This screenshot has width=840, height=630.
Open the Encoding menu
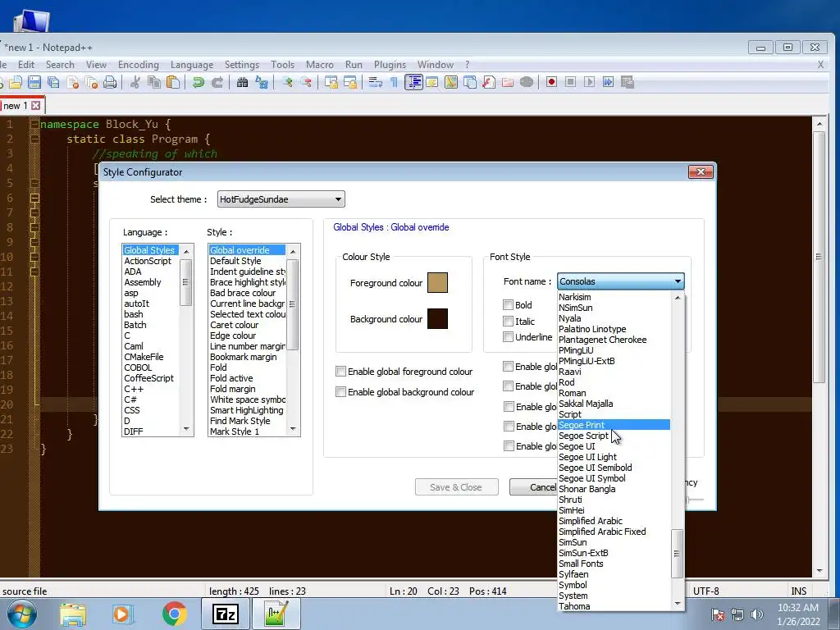(x=138, y=65)
